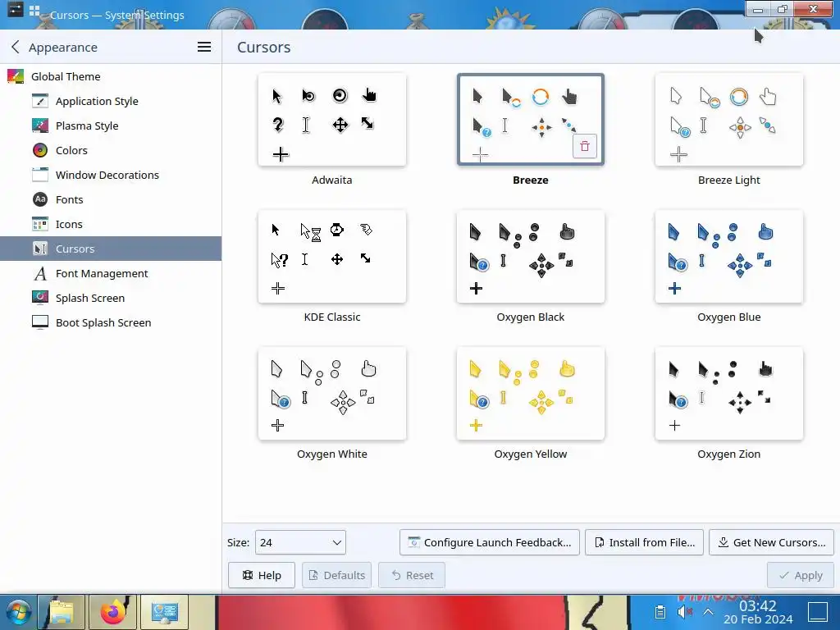Image resolution: width=840 pixels, height=630 pixels.
Task: Click the muted volume tray icon
Action: coord(684,612)
